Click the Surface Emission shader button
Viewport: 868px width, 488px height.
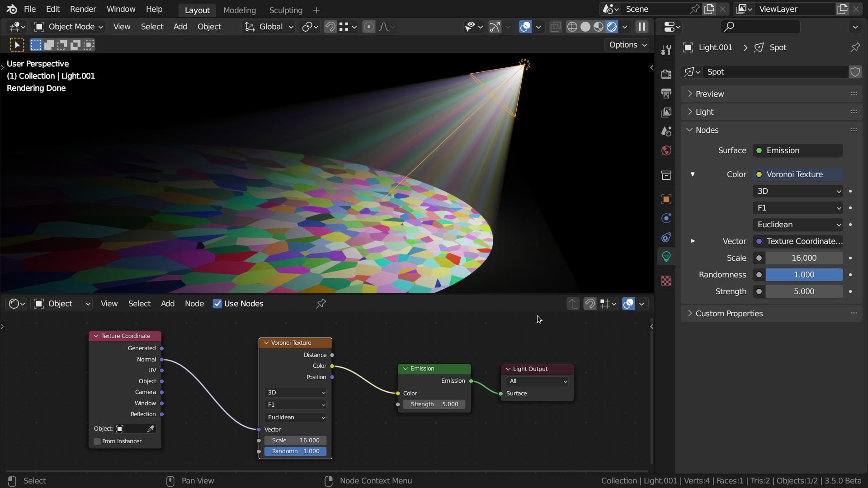(x=797, y=150)
